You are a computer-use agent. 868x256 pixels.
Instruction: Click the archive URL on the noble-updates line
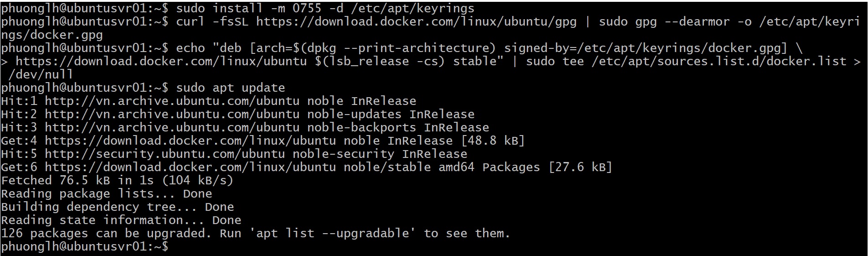click(x=172, y=114)
